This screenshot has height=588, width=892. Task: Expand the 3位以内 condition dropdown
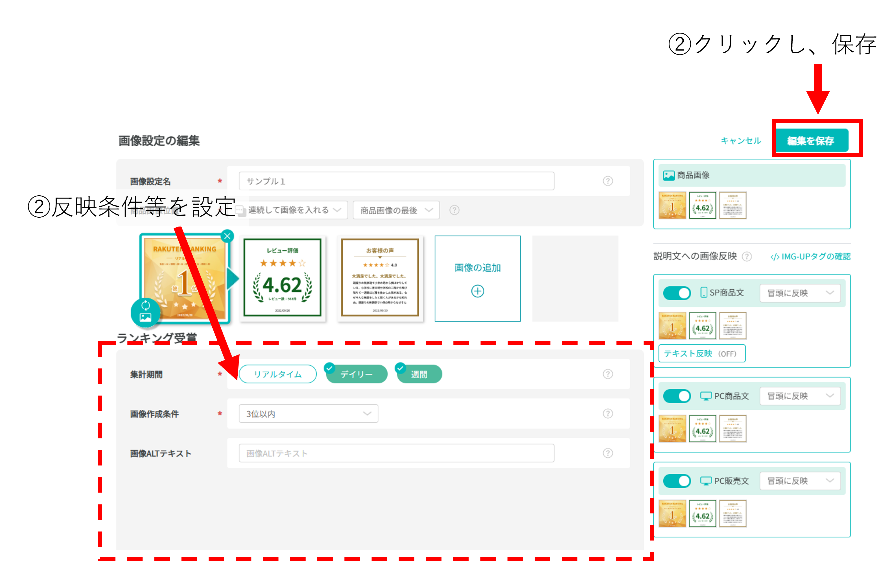[x=308, y=414]
